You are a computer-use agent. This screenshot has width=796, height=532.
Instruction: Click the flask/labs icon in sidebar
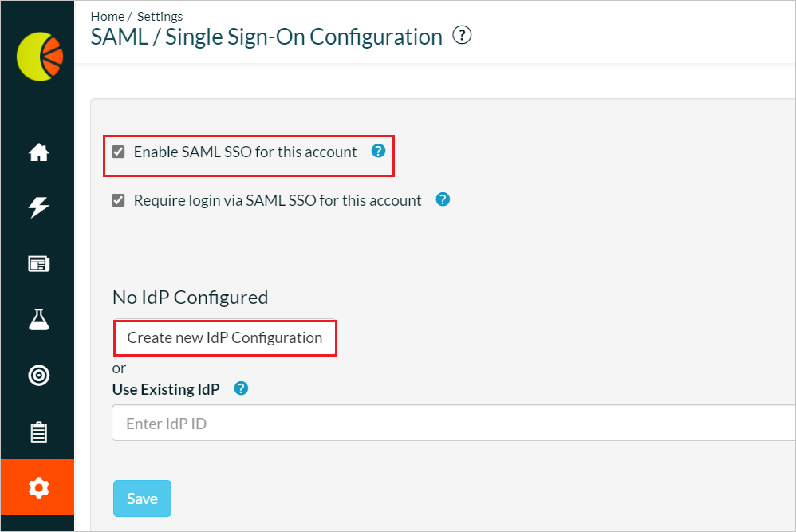(37, 319)
